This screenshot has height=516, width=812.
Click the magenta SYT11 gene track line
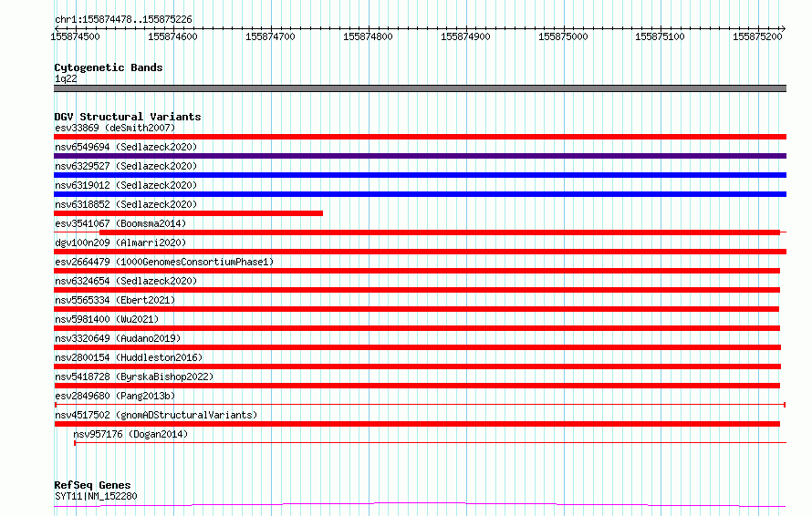click(x=420, y=505)
